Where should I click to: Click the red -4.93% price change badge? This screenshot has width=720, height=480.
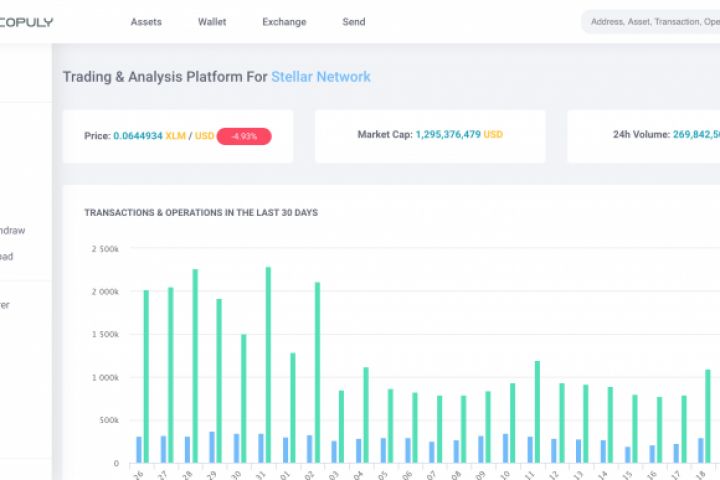244,136
